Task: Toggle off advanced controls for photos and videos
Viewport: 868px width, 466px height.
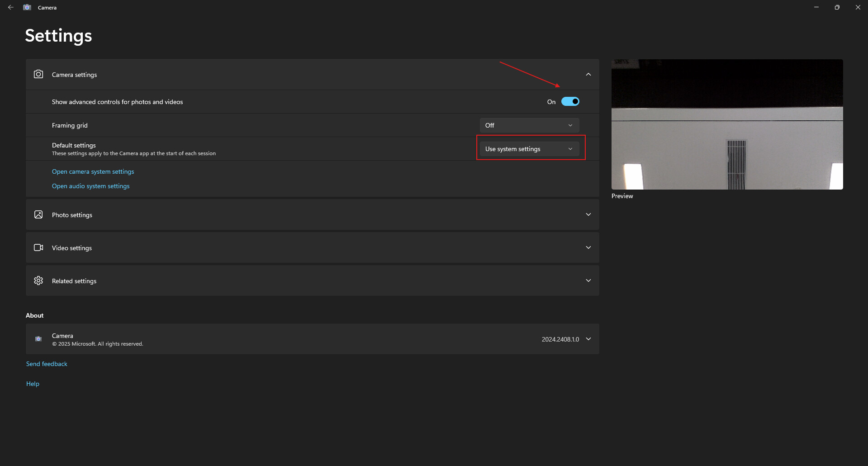Action: pos(570,101)
